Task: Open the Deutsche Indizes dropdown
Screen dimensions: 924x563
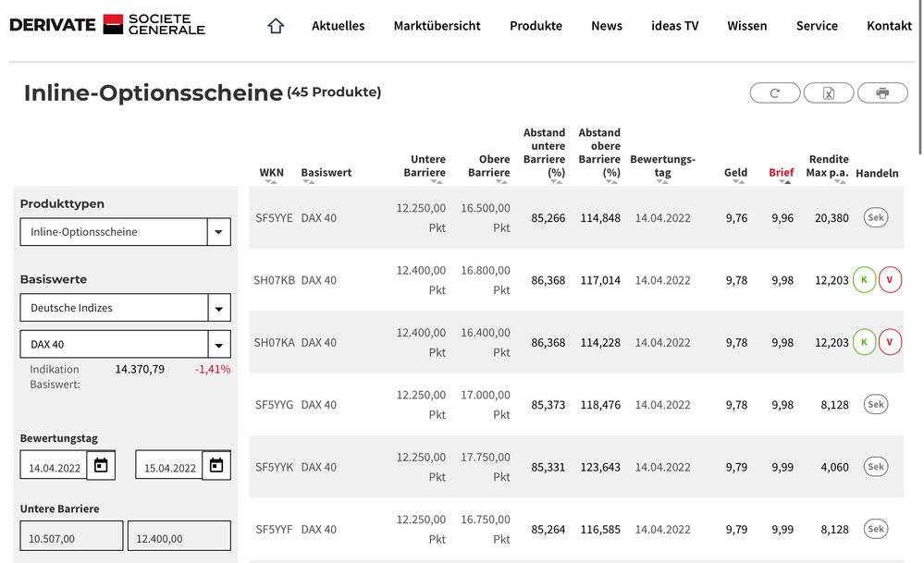Action: (218, 308)
